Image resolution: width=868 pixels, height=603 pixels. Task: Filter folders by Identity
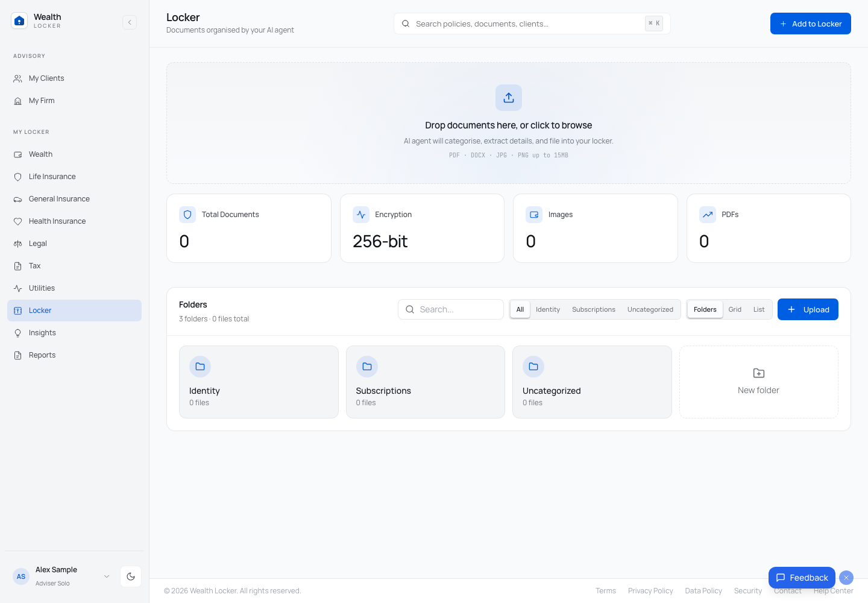coord(548,309)
